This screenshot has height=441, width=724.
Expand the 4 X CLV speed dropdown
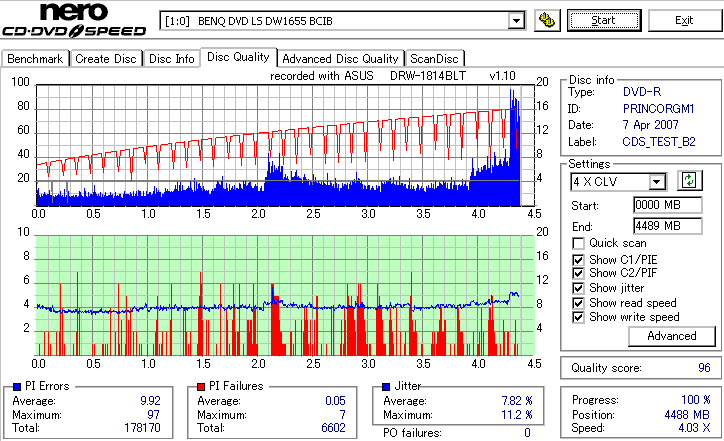[x=656, y=182]
